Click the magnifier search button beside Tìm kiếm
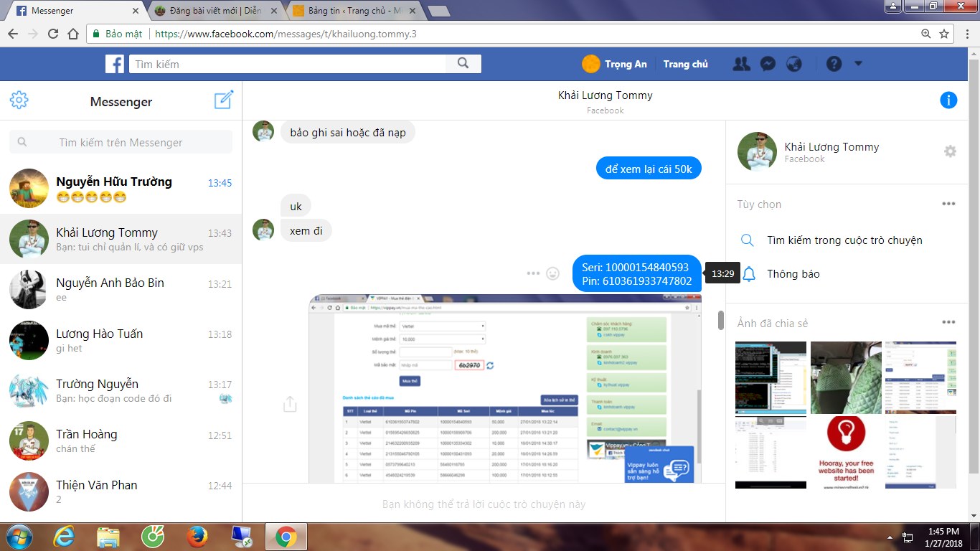980x551 pixels. click(x=462, y=64)
